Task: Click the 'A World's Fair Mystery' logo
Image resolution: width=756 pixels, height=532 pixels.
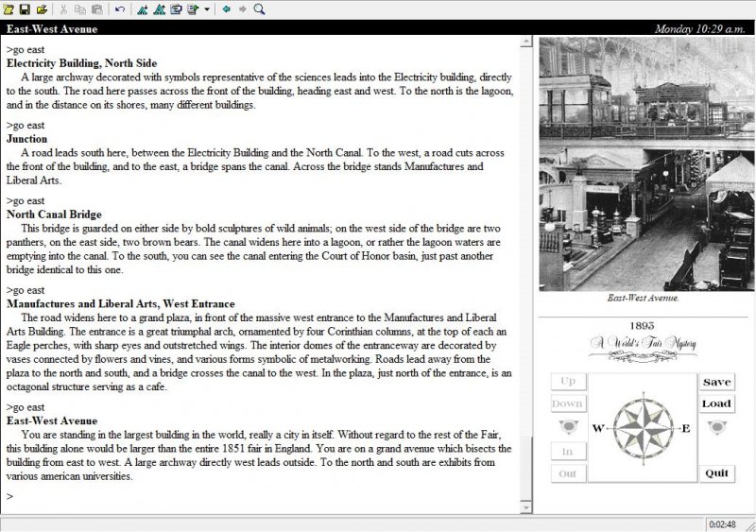Action: [x=644, y=350]
